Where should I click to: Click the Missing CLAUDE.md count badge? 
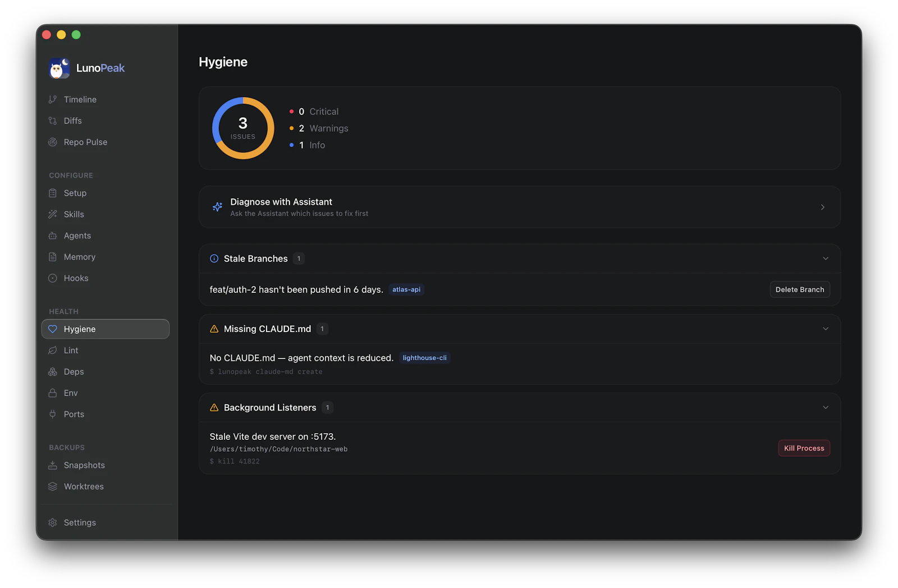[322, 329]
